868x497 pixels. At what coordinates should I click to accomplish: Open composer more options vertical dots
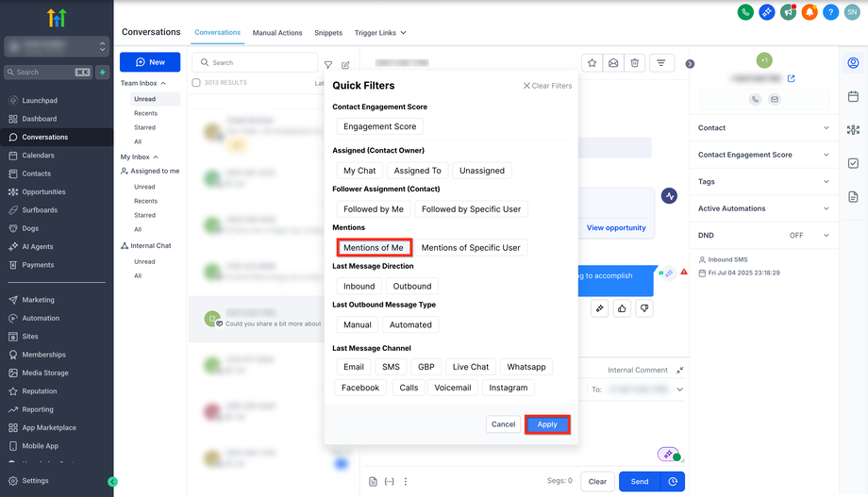coord(405,482)
